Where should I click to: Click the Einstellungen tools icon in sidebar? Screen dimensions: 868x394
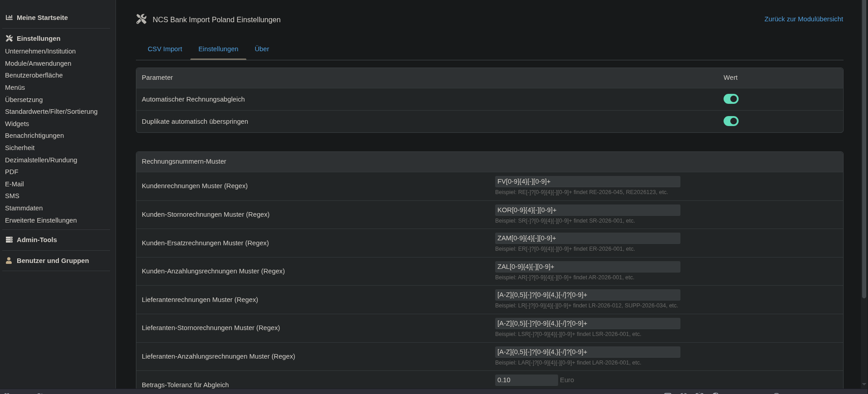click(x=9, y=39)
